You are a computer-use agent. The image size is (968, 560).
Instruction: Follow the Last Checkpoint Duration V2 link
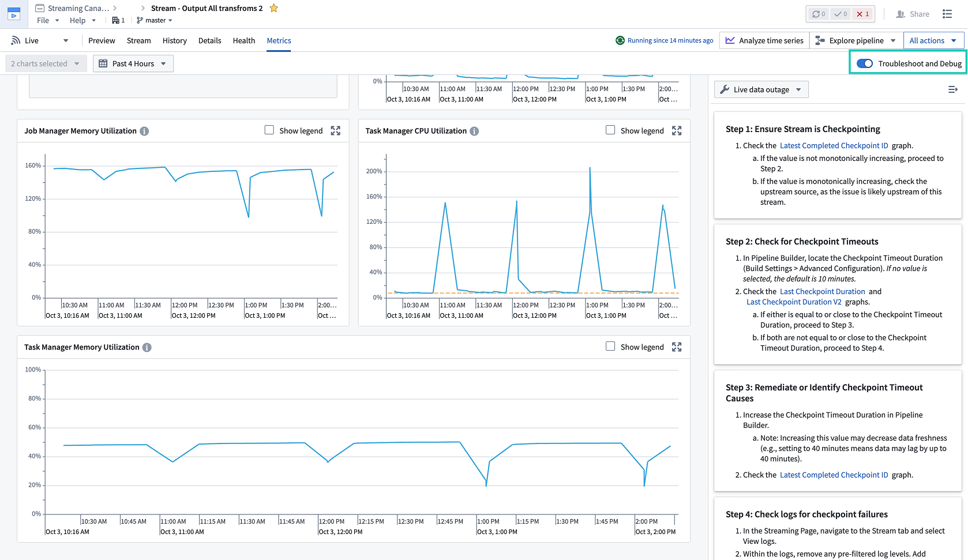tap(794, 302)
